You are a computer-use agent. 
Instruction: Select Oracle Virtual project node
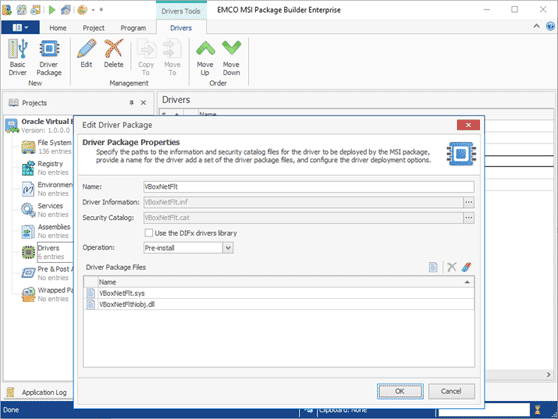pyautogui.click(x=39, y=125)
